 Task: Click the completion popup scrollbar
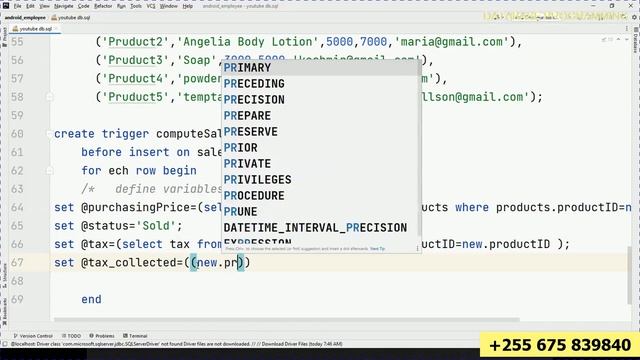tap(420, 147)
